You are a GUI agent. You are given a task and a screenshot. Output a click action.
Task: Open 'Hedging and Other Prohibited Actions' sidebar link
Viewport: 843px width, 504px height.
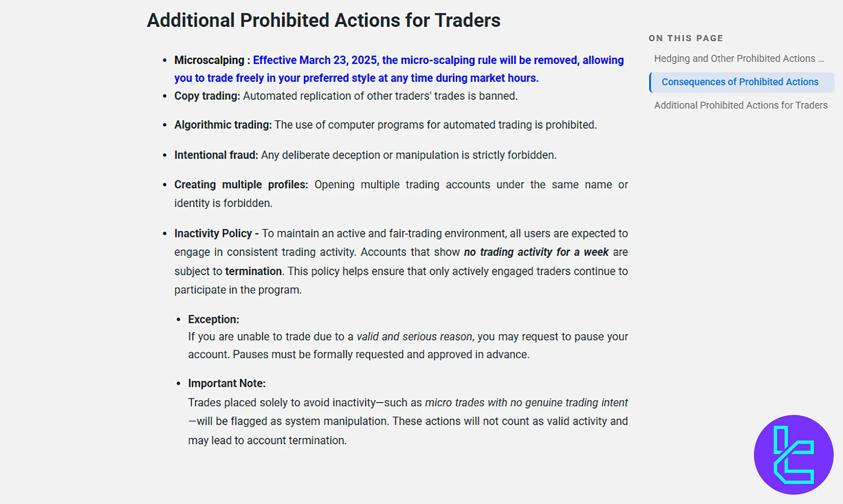tap(739, 58)
